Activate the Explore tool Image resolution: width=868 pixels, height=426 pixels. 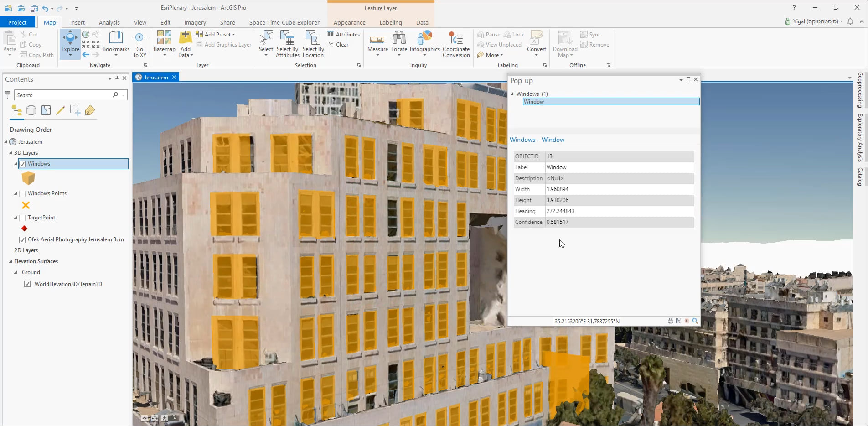pyautogui.click(x=70, y=44)
